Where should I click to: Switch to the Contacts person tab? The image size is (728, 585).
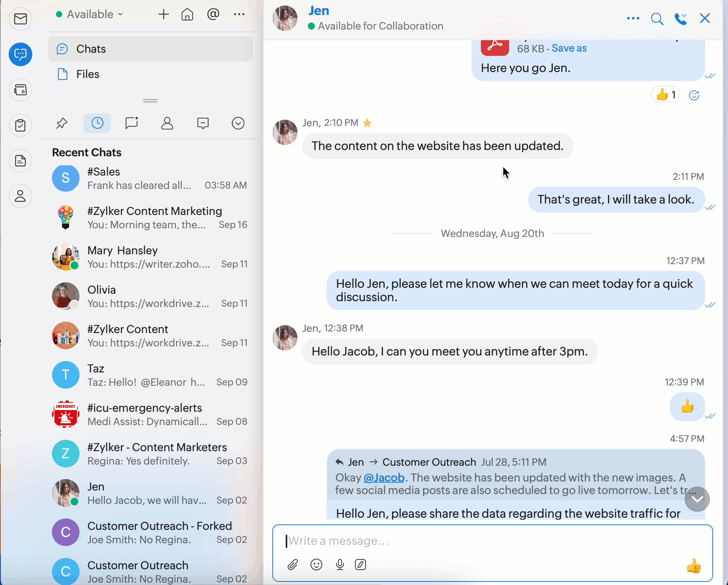coord(167,123)
